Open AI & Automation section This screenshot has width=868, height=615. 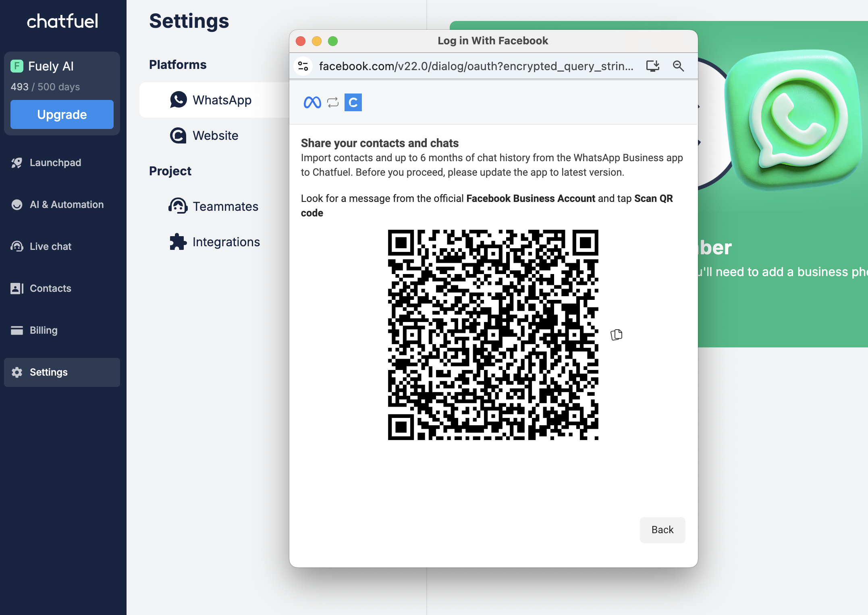point(66,204)
